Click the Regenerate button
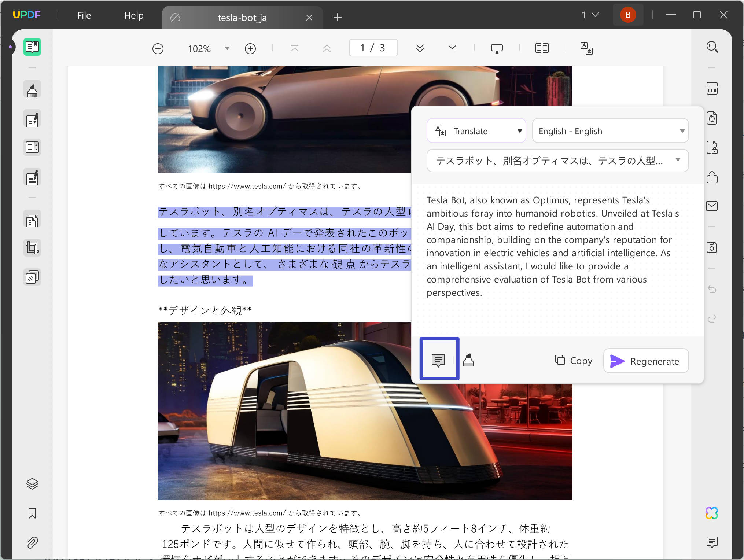 pyautogui.click(x=646, y=361)
